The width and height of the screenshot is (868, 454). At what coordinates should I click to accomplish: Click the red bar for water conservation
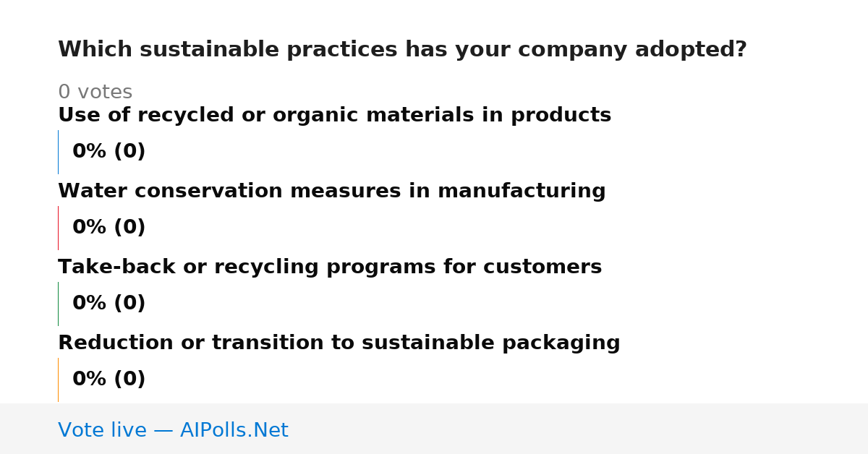tap(59, 228)
